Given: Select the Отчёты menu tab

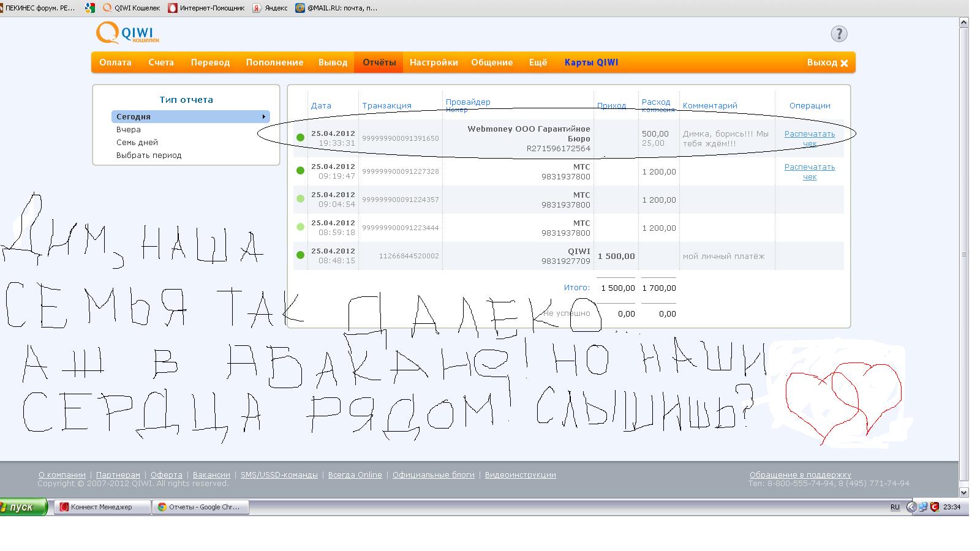Looking at the screenshot, I should coord(379,62).
